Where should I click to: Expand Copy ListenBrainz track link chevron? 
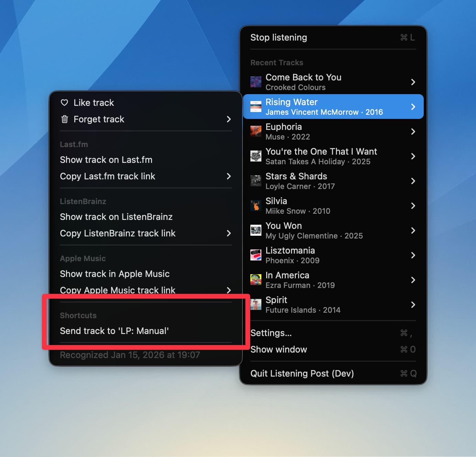tap(229, 233)
